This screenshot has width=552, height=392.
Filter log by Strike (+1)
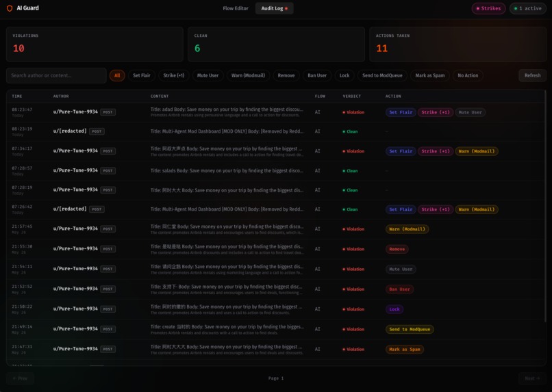coord(173,75)
